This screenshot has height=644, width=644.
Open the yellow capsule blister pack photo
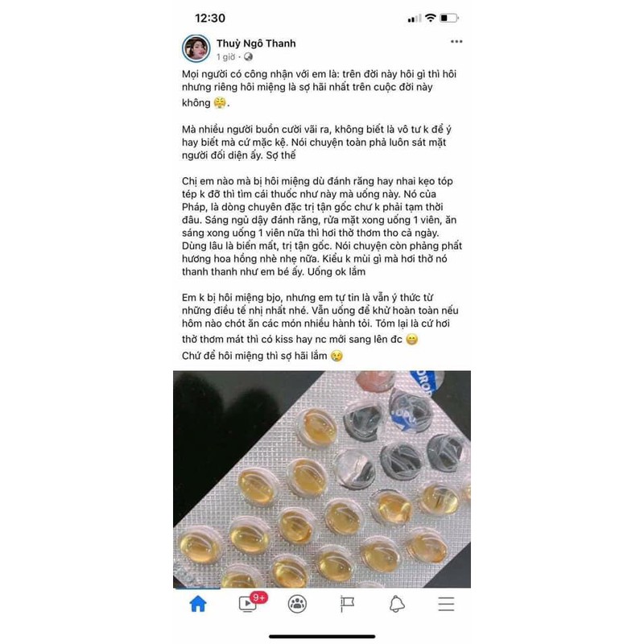[322, 479]
